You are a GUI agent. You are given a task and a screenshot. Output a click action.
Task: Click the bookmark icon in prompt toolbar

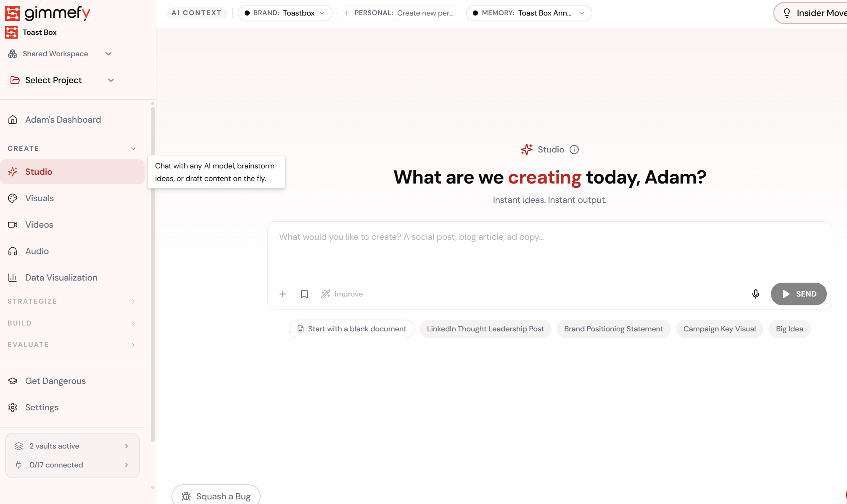point(304,294)
